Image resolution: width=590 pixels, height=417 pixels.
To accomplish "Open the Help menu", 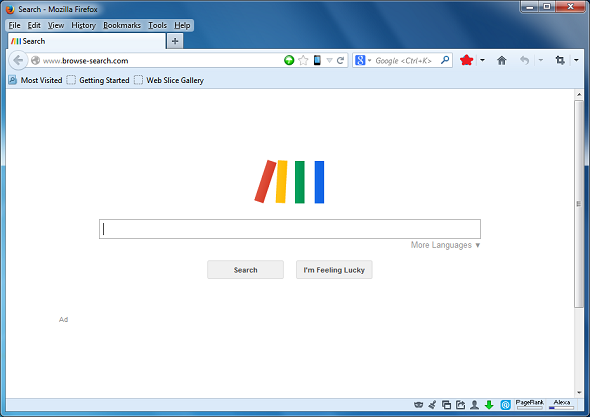I will click(182, 25).
